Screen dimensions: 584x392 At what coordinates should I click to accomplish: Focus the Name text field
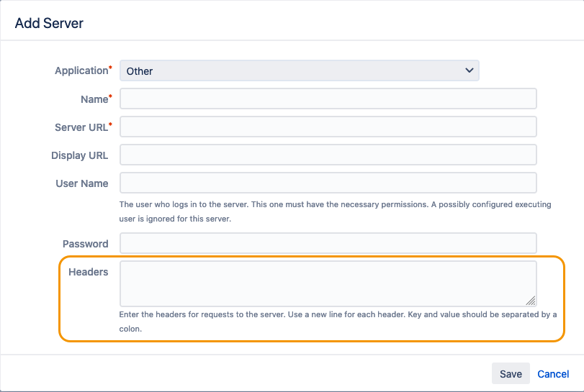click(x=328, y=99)
